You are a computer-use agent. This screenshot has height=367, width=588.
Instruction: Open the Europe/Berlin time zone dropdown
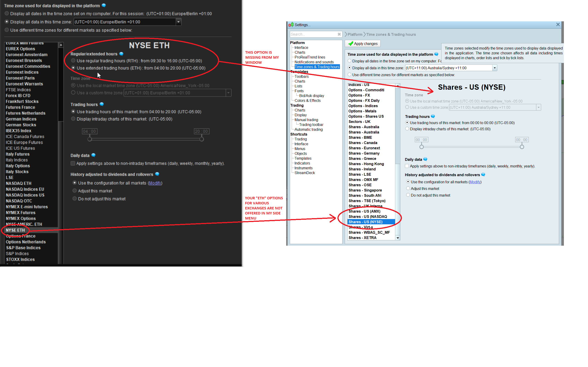178,22
